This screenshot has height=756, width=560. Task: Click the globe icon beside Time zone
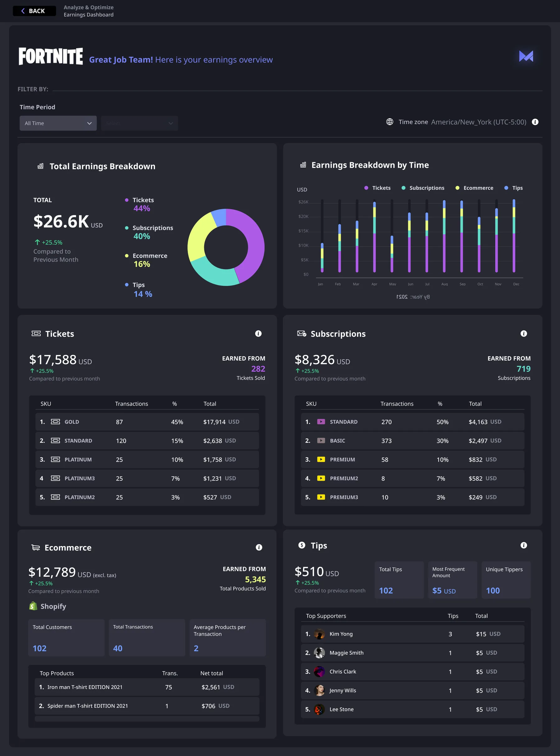(x=390, y=122)
